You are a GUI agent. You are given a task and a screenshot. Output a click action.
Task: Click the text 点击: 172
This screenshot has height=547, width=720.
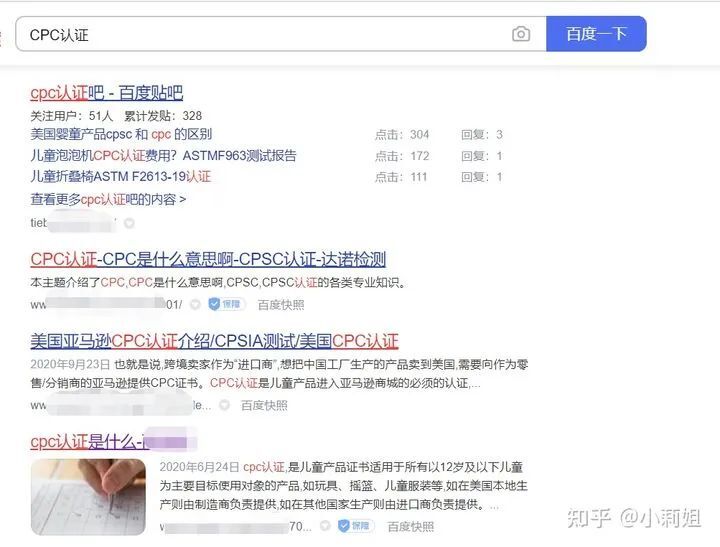pyautogui.click(x=402, y=156)
